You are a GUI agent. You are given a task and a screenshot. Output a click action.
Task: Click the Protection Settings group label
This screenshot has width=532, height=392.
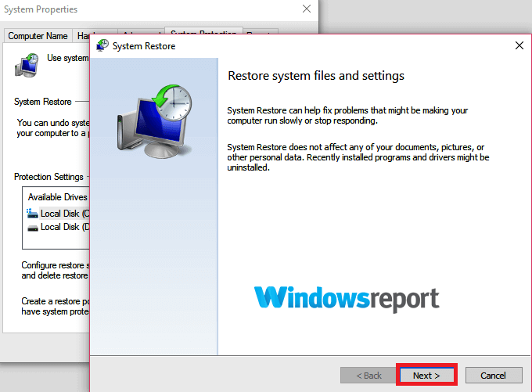click(49, 177)
